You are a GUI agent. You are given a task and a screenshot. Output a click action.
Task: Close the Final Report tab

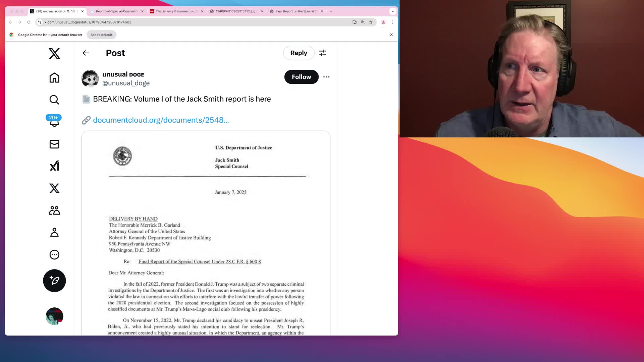(322, 11)
